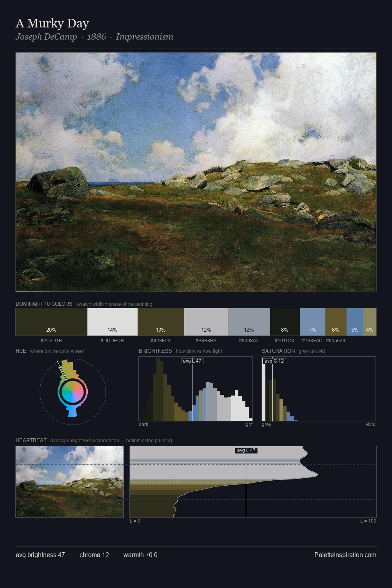Click hex code #2C2D1B
Viewport: 392px width, 588px height.
click(x=51, y=341)
